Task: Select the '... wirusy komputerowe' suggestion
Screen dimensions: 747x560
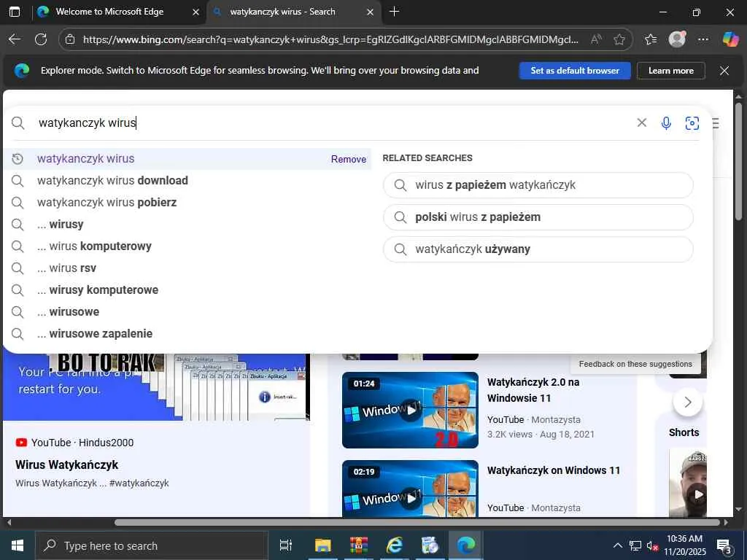Action: coord(187,290)
